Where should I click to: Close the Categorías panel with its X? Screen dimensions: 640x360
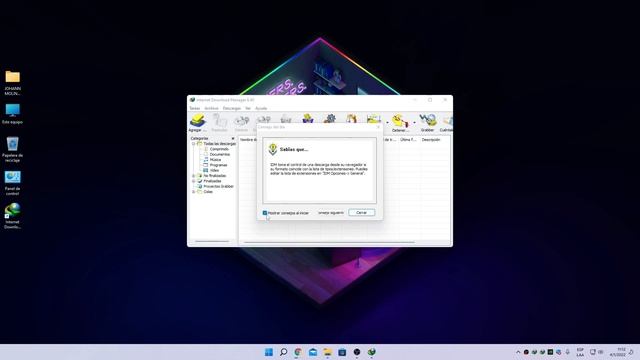pos(233,139)
